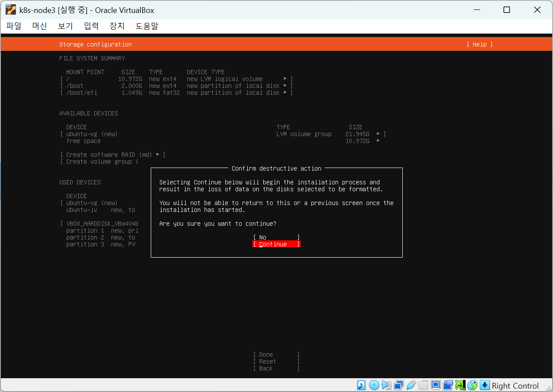
Task: Click the mouse integration icon in status bar
Action: (473, 385)
